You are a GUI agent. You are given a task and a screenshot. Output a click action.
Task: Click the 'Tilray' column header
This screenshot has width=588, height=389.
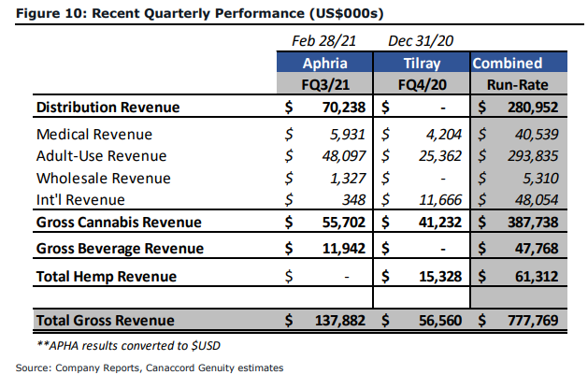(422, 63)
